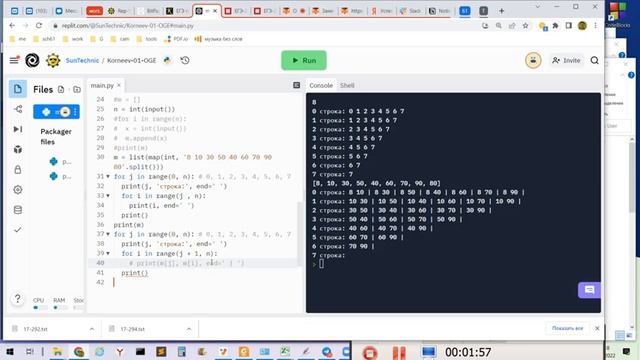Open the Database sidebar icon
The width and height of the screenshot is (640, 360).
18,210
